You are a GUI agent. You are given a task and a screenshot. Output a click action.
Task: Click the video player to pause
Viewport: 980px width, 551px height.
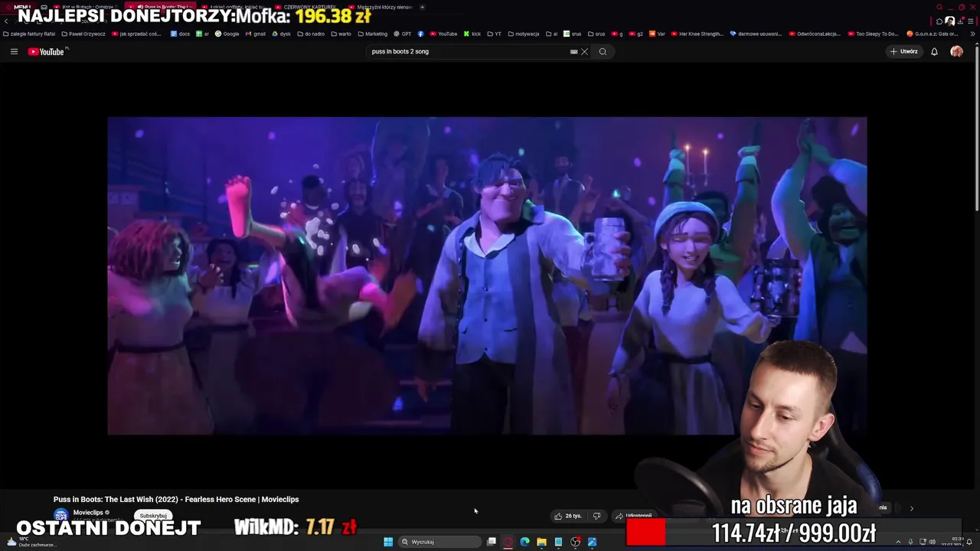(487, 275)
